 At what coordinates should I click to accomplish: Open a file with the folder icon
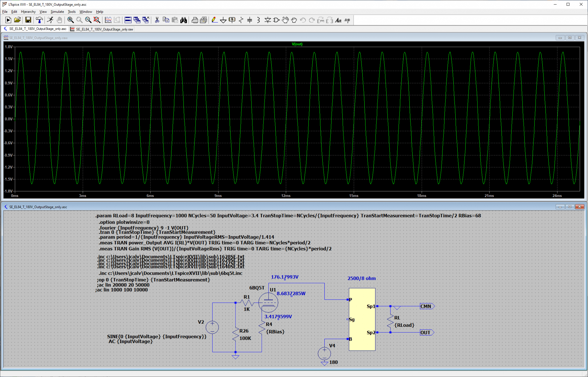click(x=17, y=20)
